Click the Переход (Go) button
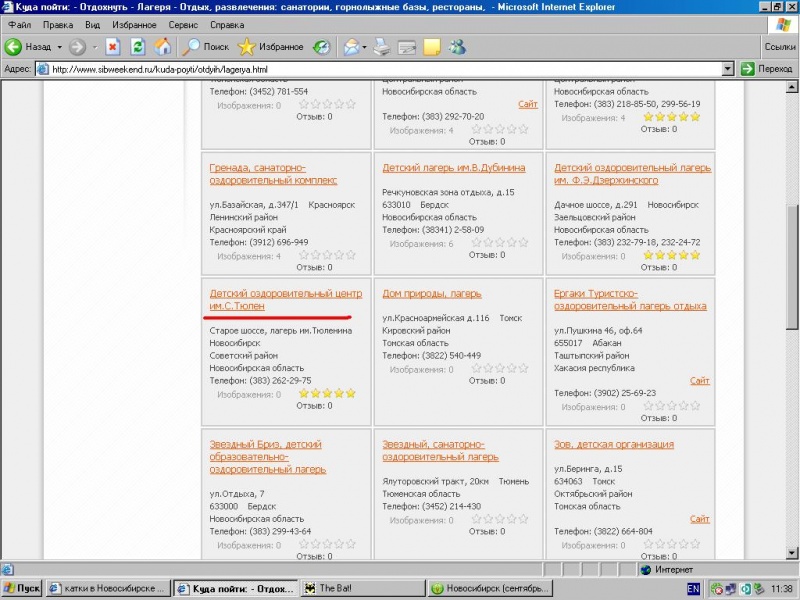Viewport: 800px width, 600px height. (x=766, y=69)
